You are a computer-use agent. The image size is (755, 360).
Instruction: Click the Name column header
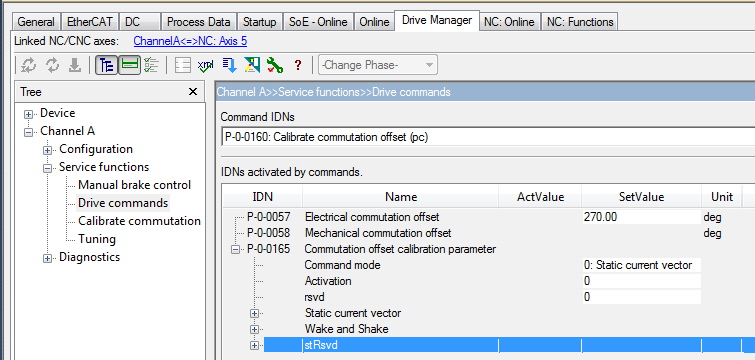401,197
